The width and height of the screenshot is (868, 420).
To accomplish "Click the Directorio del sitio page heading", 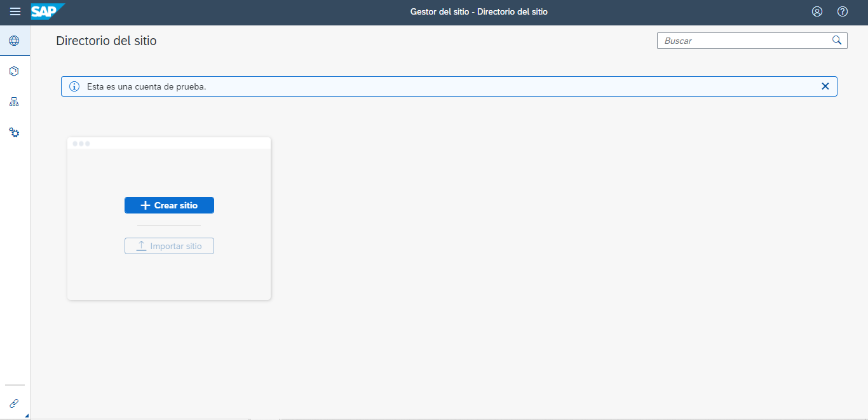I will (x=106, y=41).
